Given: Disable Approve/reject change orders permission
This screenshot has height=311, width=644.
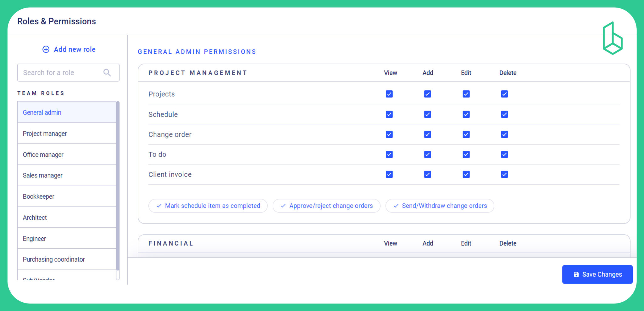Looking at the screenshot, I should click(x=326, y=206).
